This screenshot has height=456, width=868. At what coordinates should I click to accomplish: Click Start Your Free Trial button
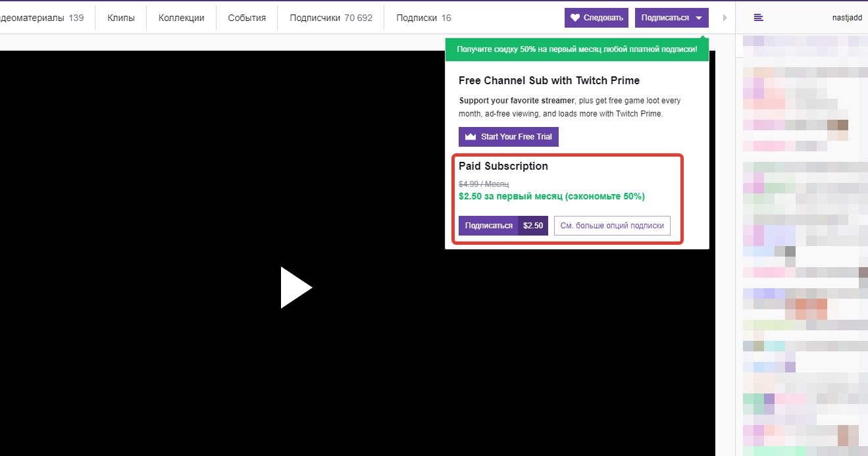(509, 137)
